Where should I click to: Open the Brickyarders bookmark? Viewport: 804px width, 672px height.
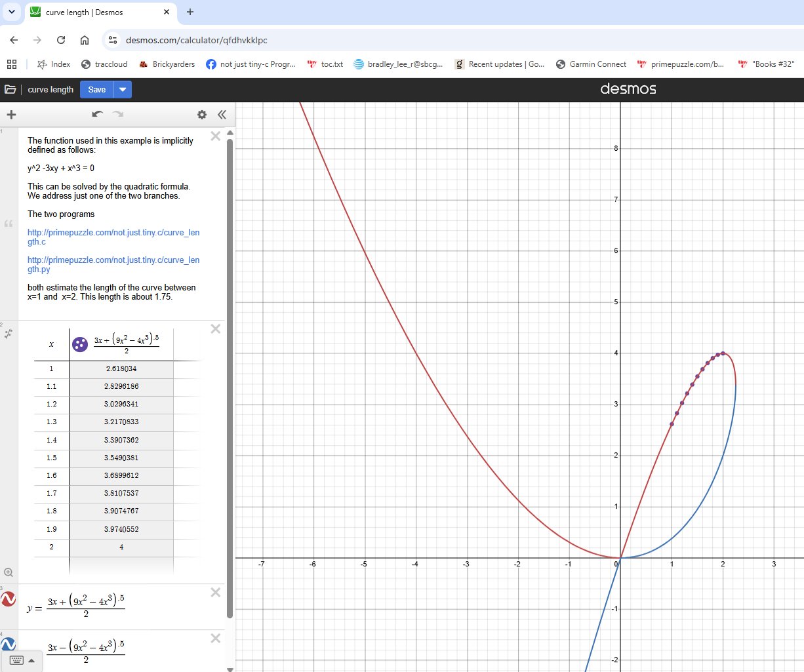point(167,64)
